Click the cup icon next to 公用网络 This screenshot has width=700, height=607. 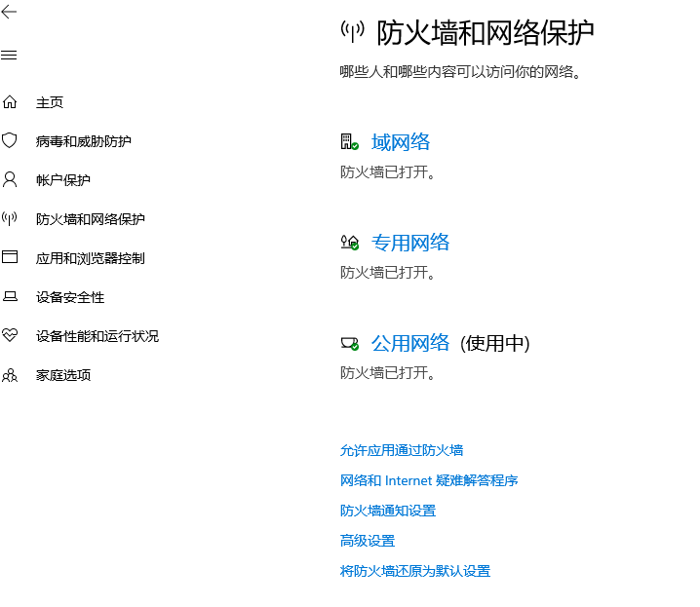point(350,343)
